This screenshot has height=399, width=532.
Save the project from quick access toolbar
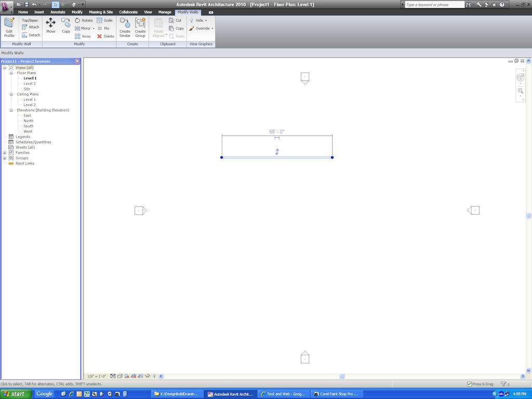(26, 5)
